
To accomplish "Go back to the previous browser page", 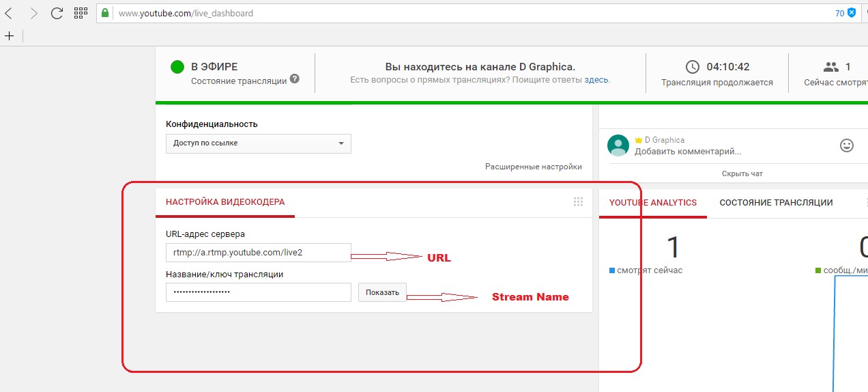I will (10, 13).
